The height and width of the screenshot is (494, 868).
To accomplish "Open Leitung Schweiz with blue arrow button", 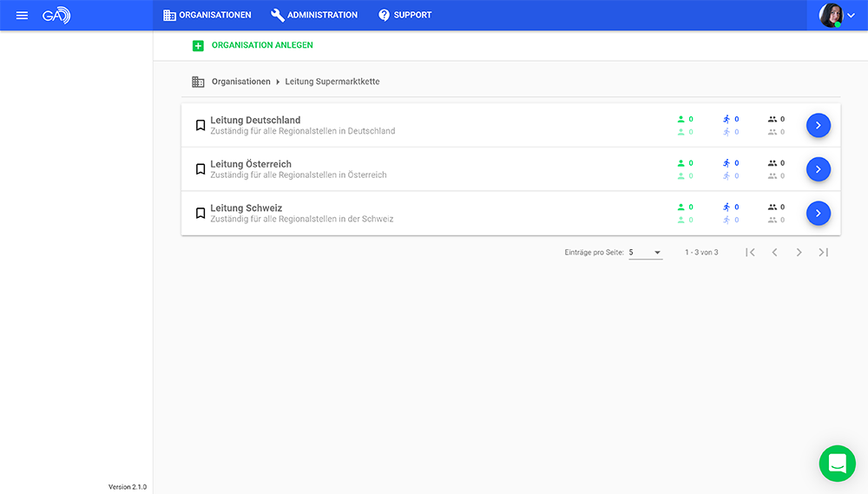I will [818, 213].
